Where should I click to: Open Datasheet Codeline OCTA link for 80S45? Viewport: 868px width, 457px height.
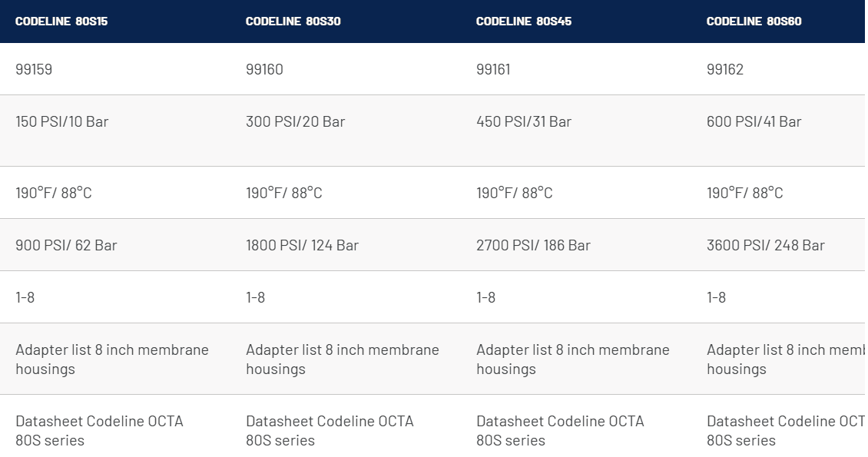click(560, 430)
